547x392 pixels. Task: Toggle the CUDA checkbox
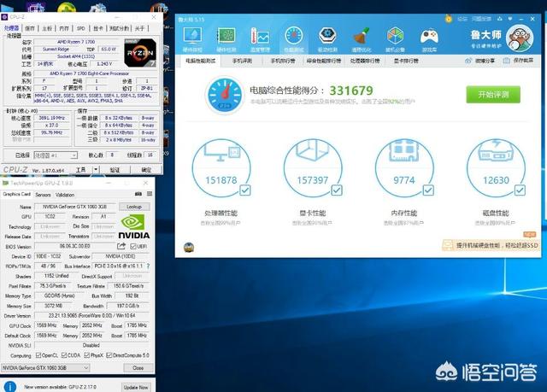64,355
